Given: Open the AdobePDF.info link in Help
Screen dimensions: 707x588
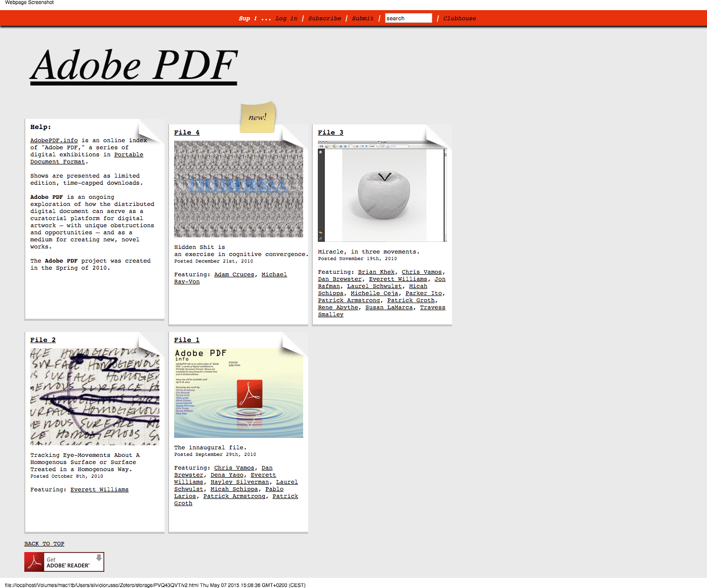Looking at the screenshot, I should 54,141.
